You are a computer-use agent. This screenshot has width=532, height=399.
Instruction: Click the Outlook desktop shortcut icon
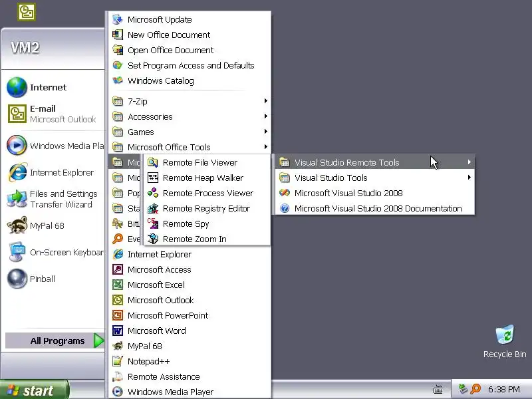coord(27,12)
